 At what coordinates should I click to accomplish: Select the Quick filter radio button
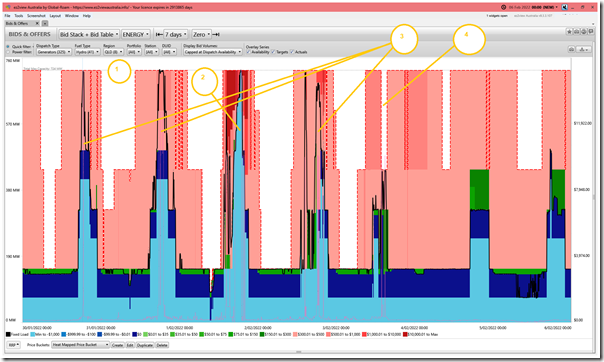8,47
